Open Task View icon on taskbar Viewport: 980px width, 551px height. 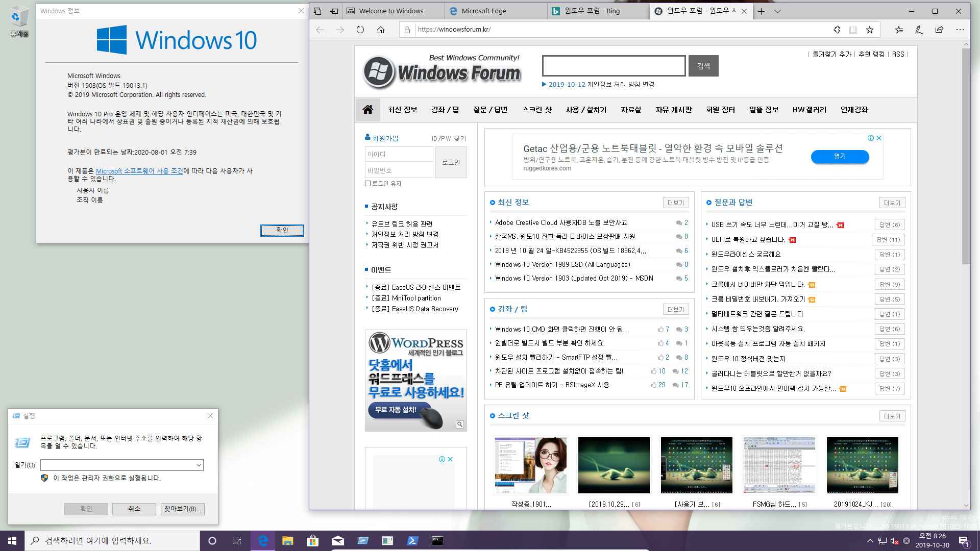[237, 541]
